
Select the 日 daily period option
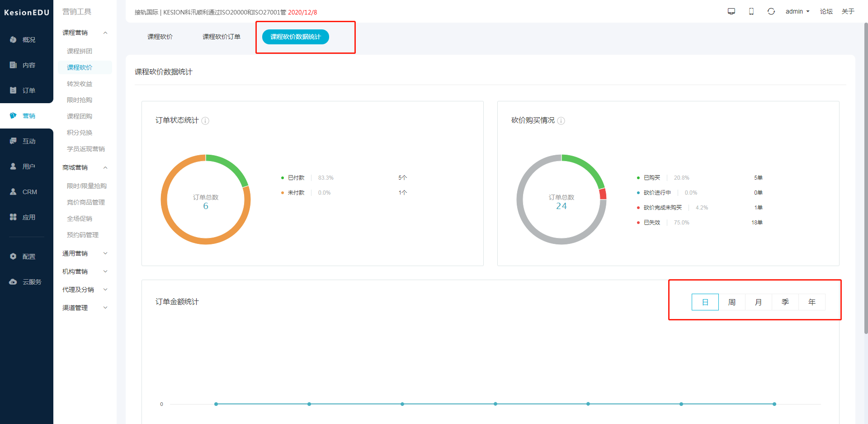705,302
